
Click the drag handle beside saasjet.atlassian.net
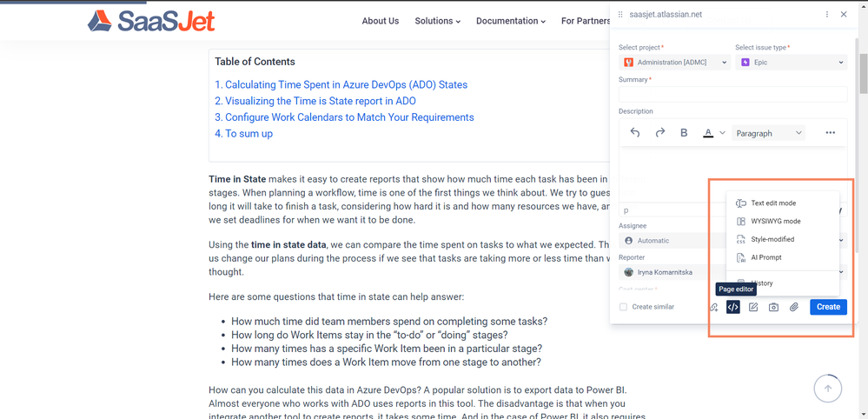[620, 15]
